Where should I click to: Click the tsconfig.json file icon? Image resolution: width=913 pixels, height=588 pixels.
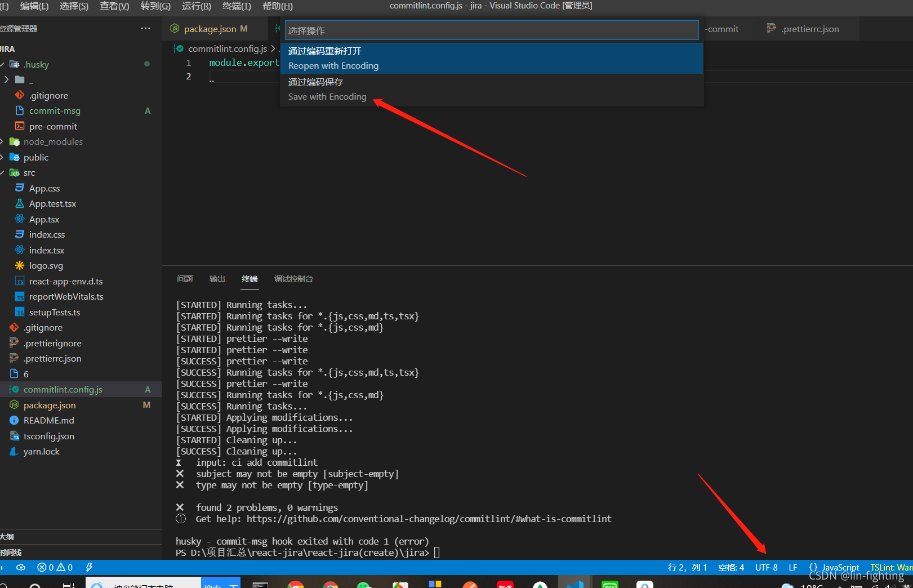(14, 436)
